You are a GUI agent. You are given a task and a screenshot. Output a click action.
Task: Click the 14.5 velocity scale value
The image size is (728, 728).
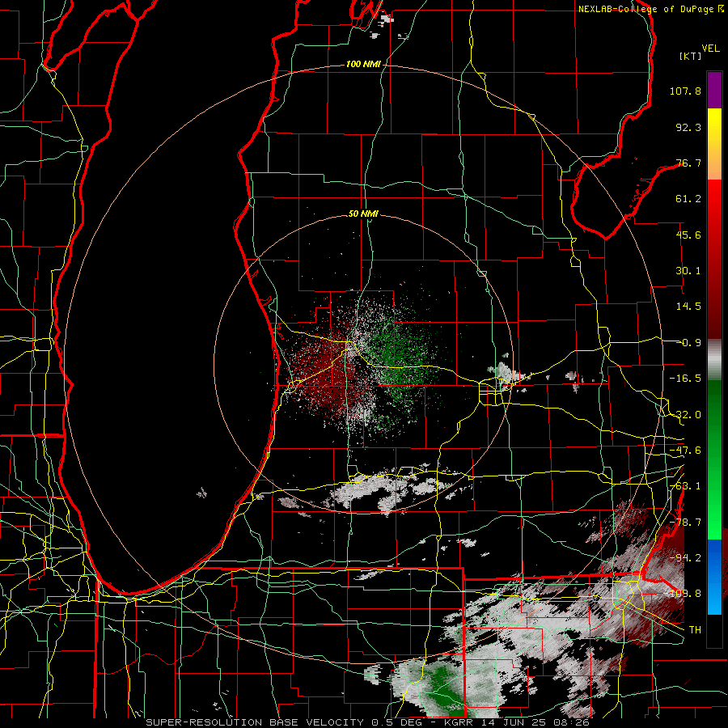[x=688, y=307]
